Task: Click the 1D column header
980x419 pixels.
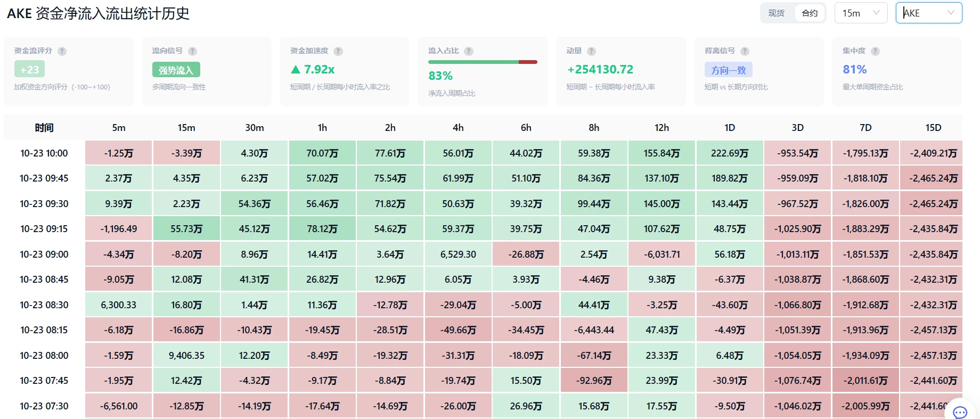Action: coord(730,128)
